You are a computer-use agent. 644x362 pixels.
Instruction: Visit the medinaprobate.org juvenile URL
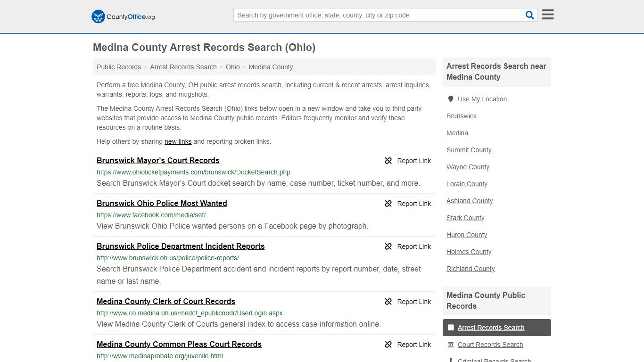coord(160,356)
